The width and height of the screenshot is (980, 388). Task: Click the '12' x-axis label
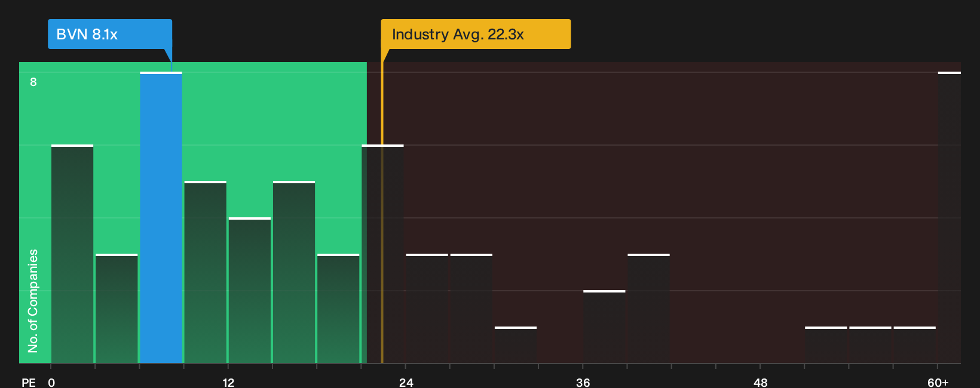point(228,382)
